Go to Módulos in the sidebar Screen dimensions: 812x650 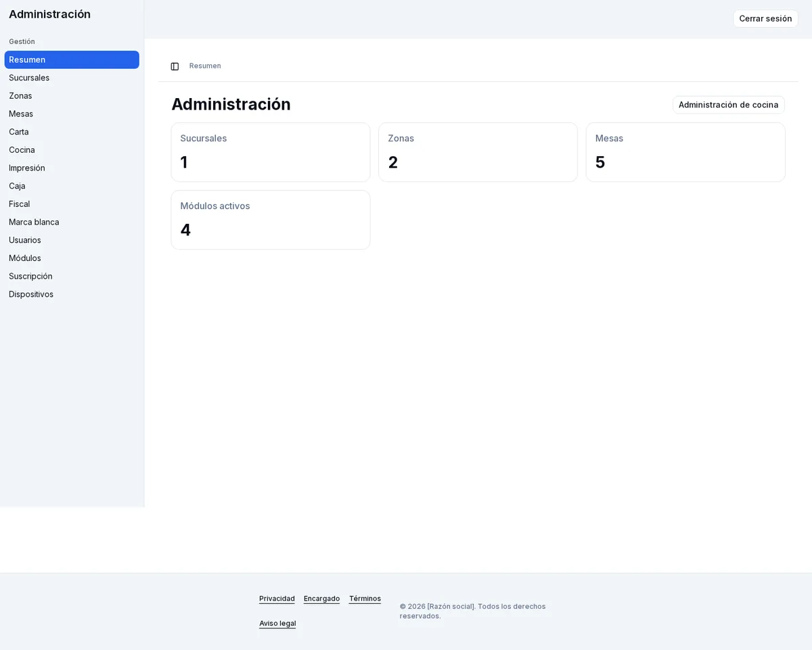72,258
